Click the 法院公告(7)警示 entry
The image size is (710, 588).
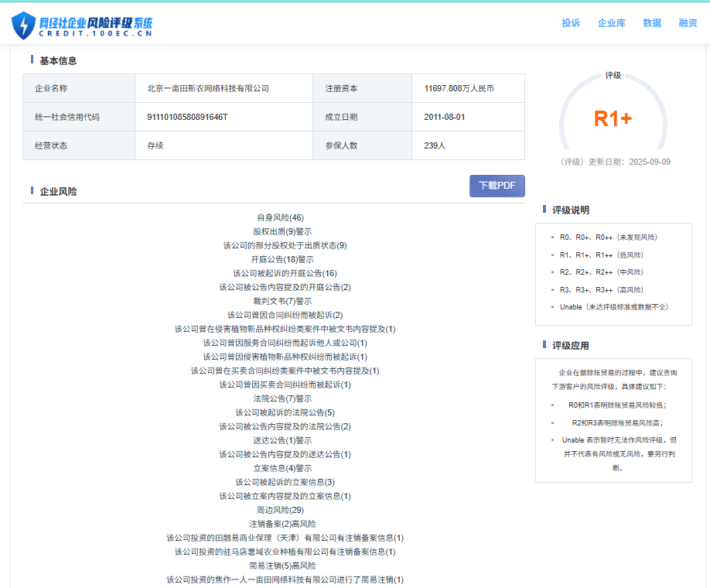(x=282, y=398)
